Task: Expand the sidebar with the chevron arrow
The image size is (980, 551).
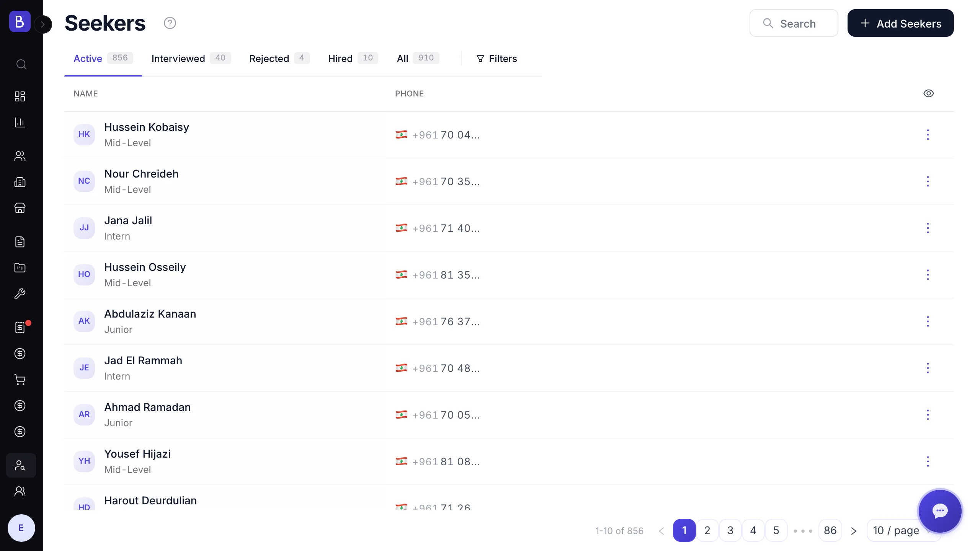Action: tap(43, 24)
